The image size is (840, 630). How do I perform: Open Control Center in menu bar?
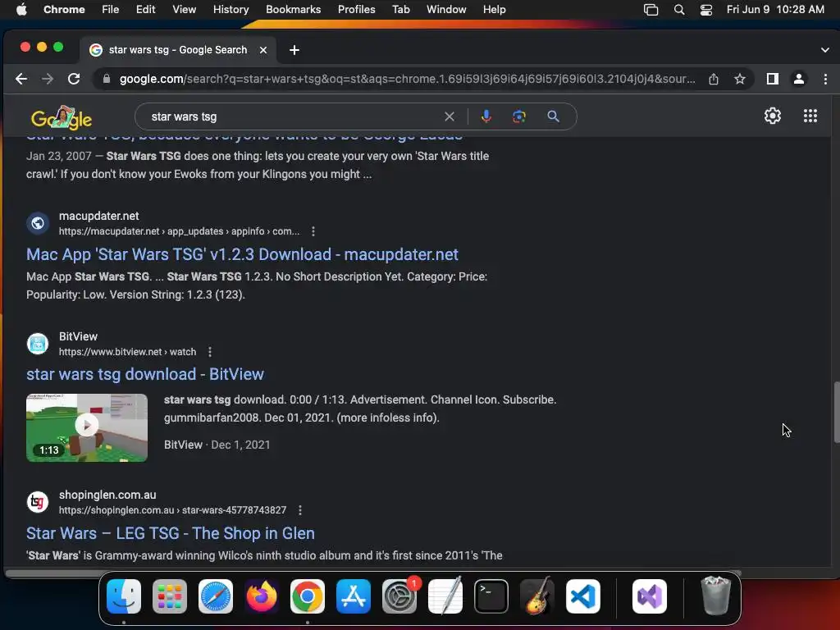click(706, 10)
